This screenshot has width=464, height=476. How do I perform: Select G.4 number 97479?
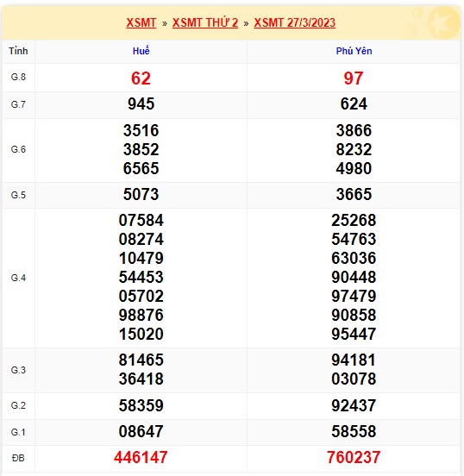click(354, 296)
